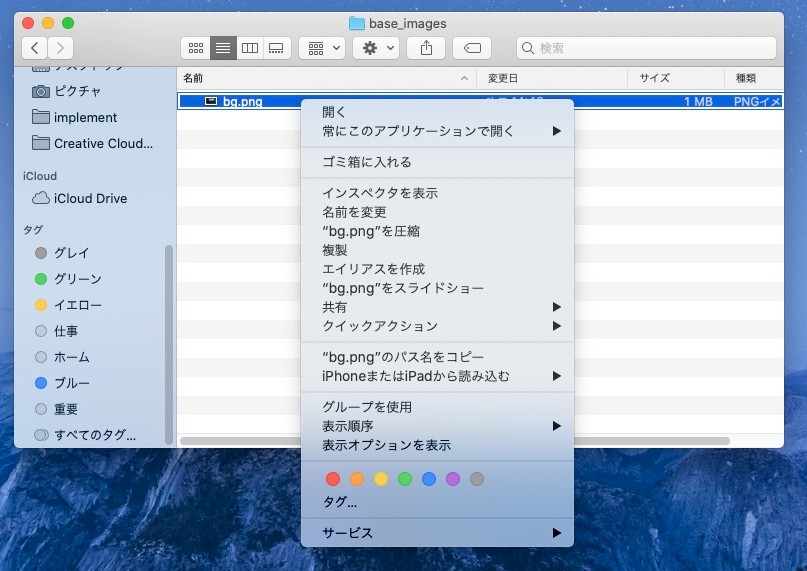The height and width of the screenshot is (571, 807).
Task: Open the group-by arrangement dropdown
Action: click(322, 48)
